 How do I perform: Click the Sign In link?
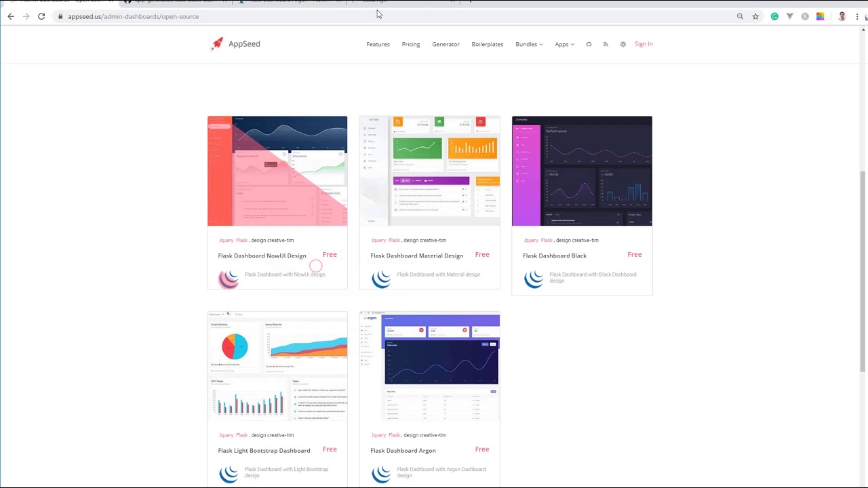click(644, 44)
